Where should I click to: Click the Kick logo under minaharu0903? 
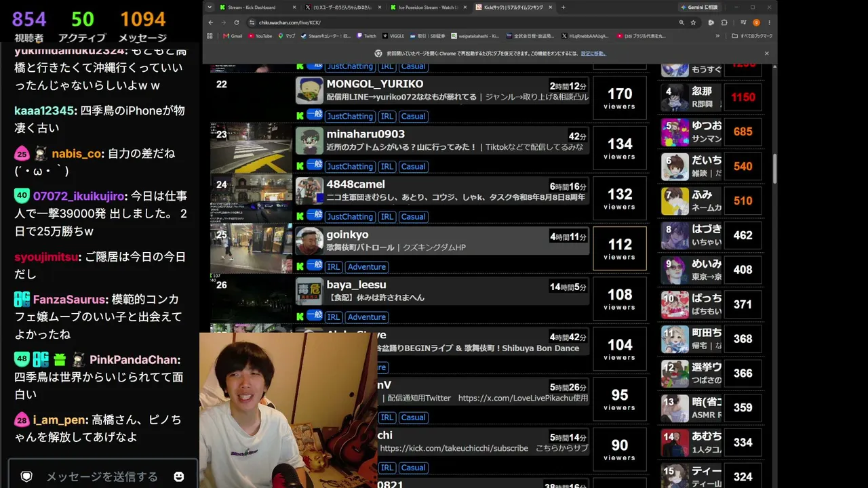click(x=300, y=167)
